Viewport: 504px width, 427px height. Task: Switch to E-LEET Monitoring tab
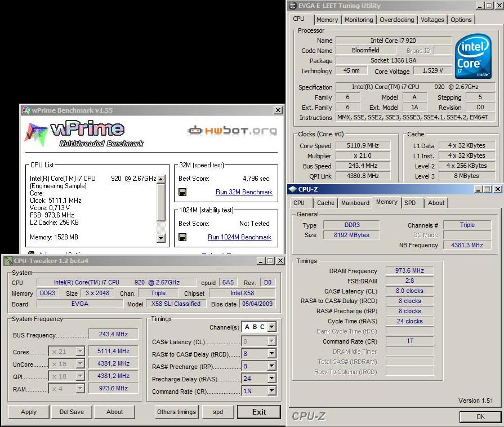coord(359,20)
